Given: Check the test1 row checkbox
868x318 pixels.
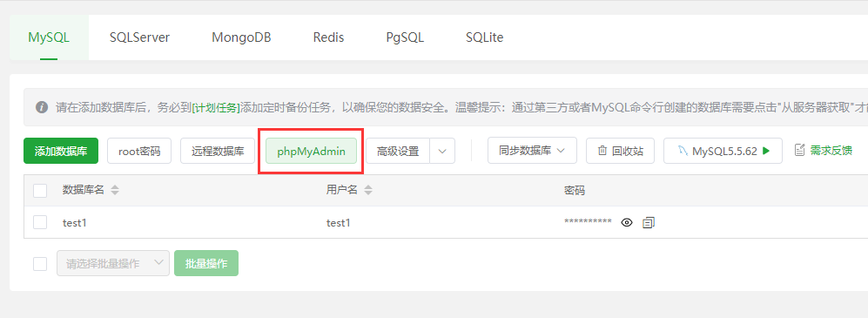Looking at the screenshot, I should [40, 222].
